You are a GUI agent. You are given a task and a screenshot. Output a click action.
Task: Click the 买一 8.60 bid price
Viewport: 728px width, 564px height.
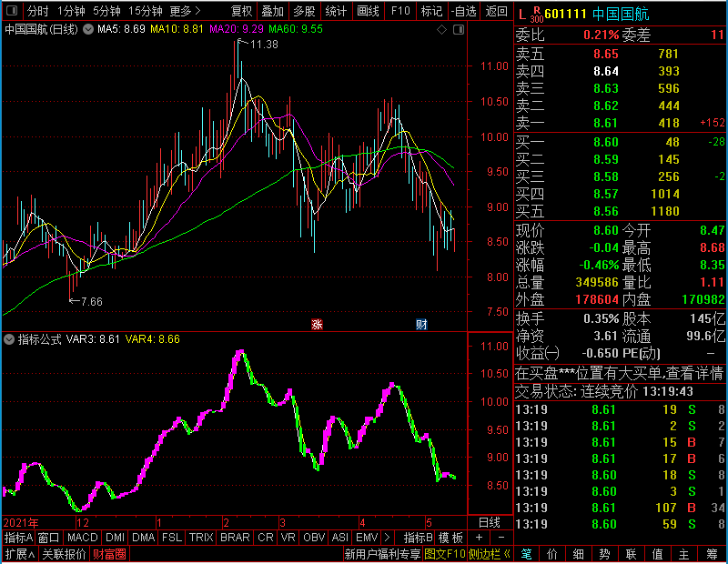[x=606, y=142]
